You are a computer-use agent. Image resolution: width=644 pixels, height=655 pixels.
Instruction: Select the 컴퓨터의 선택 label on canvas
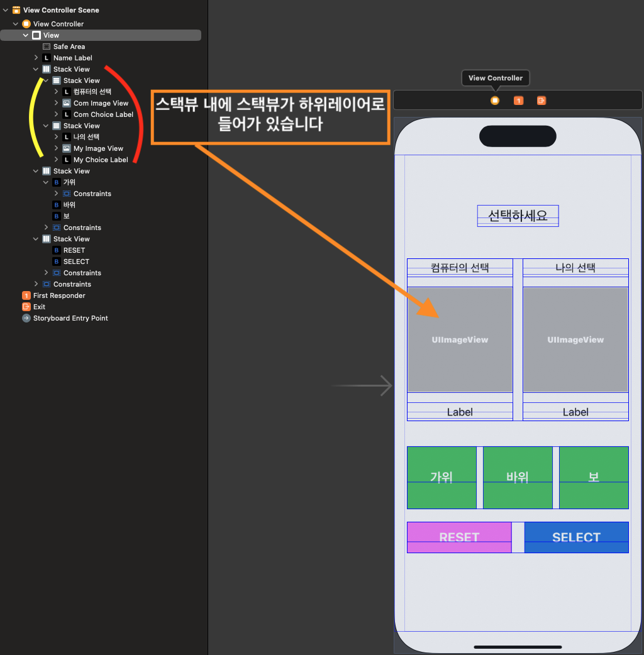(460, 267)
